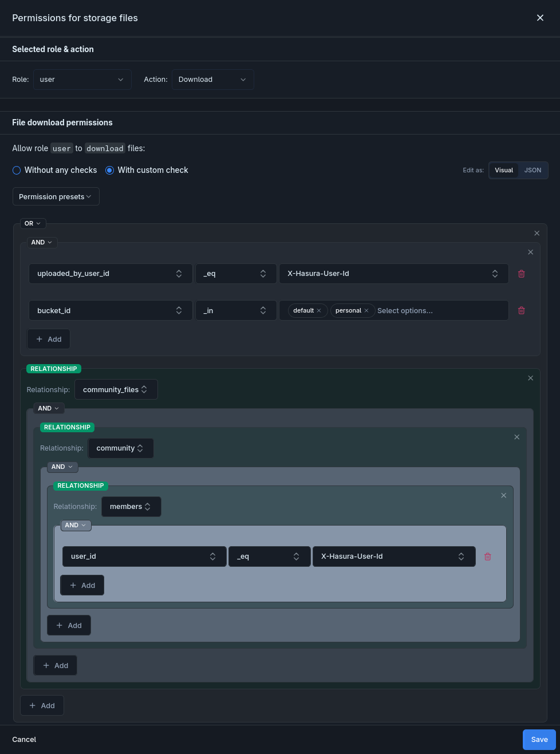Open the _in operator selector
The image size is (560, 754).
point(235,310)
